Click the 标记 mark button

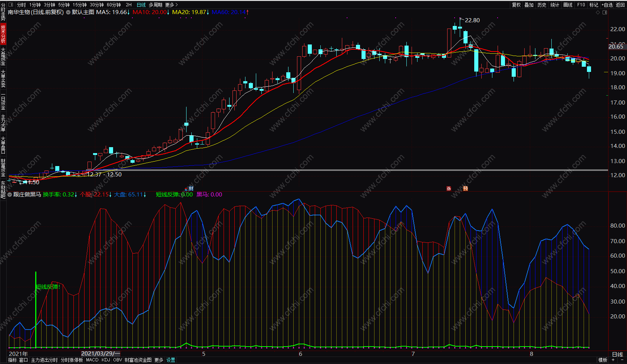click(x=594, y=5)
